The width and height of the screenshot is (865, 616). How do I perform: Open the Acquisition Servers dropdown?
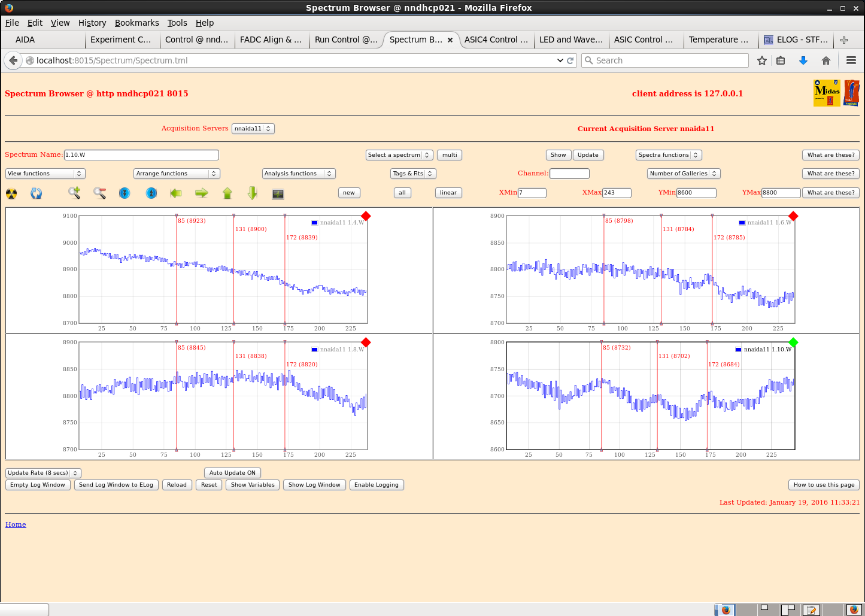pos(253,129)
